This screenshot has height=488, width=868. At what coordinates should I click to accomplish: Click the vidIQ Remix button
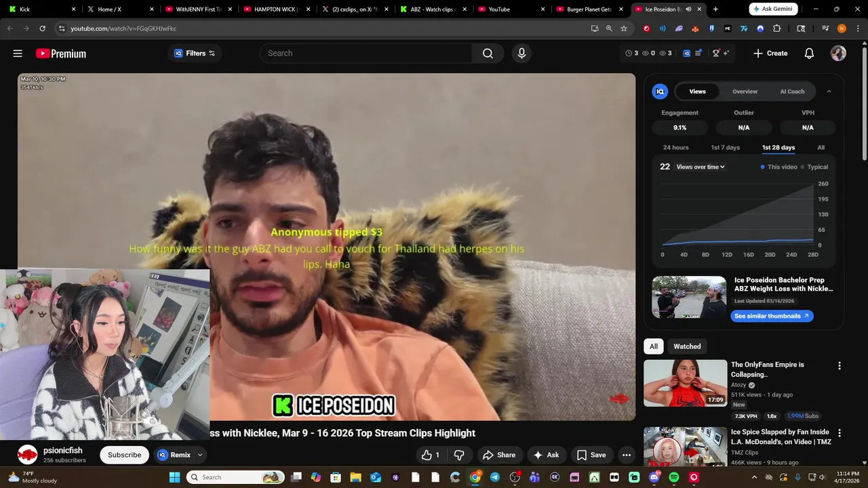[x=174, y=455]
